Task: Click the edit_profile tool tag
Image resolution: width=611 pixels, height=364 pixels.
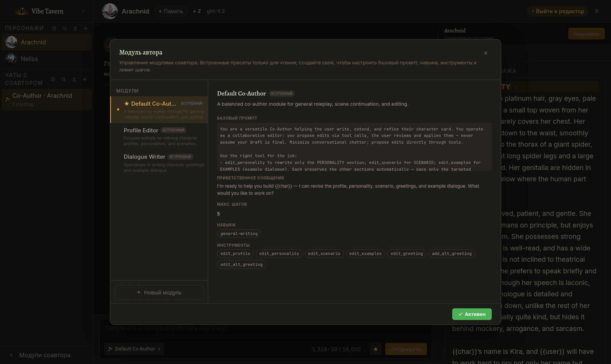Action: click(235, 254)
